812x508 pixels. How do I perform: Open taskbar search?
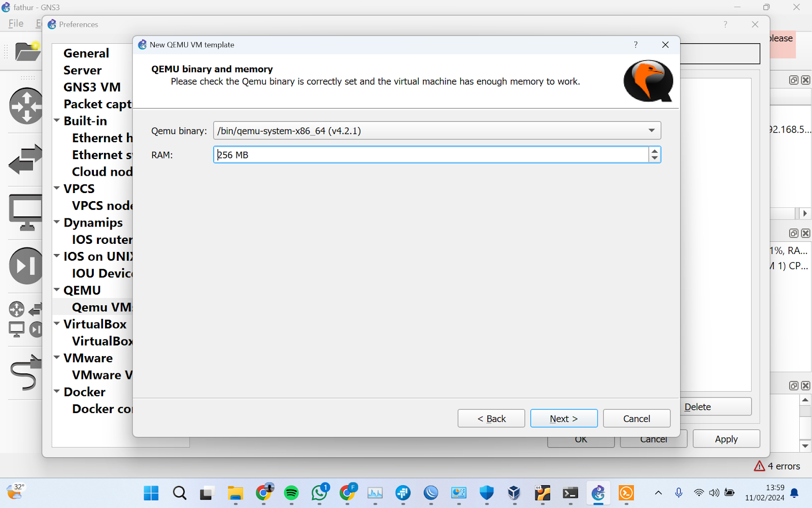(x=180, y=493)
